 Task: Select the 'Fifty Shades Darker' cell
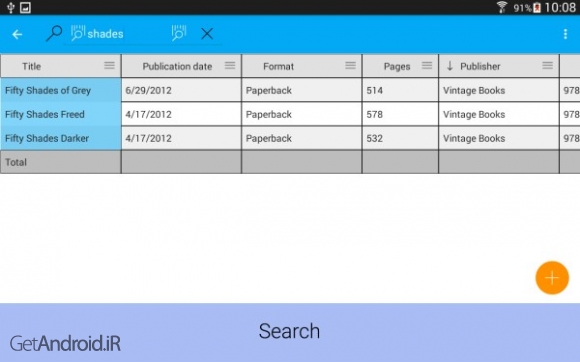[x=61, y=138]
